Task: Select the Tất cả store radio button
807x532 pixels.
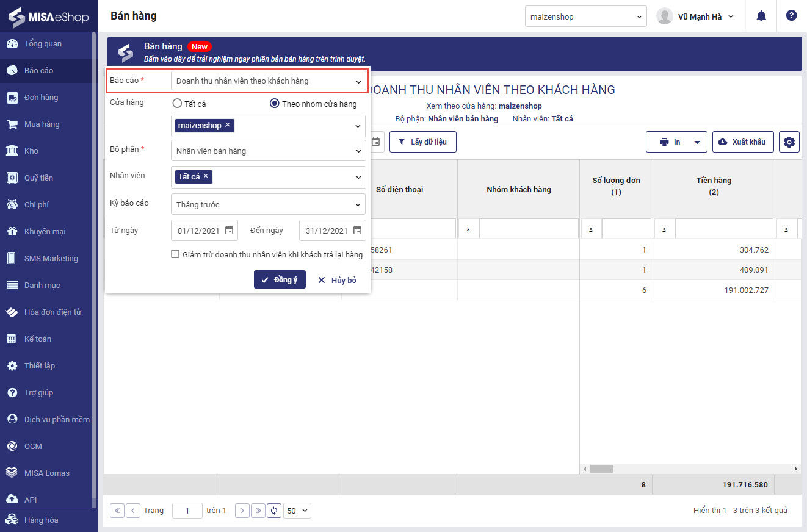Action: tap(177, 104)
